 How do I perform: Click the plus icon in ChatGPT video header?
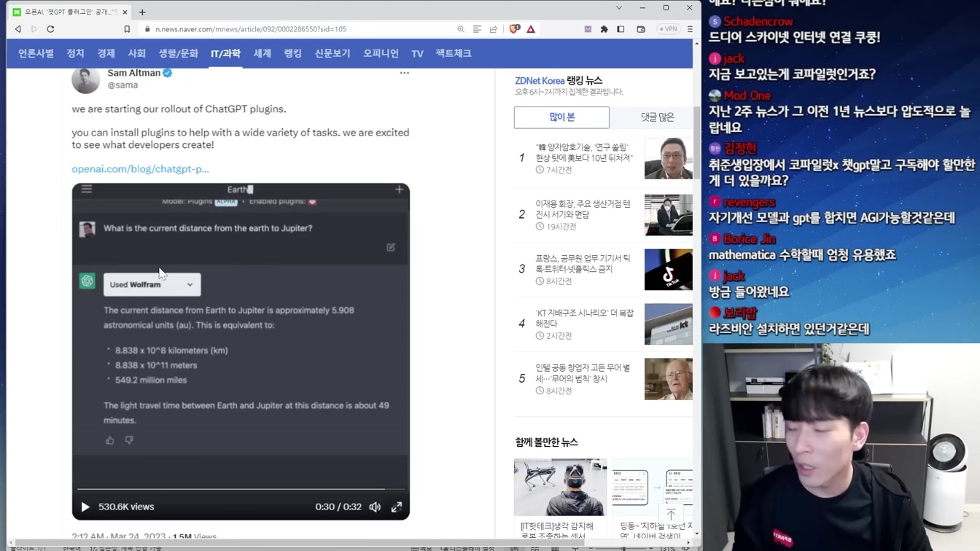[x=399, y=189]
